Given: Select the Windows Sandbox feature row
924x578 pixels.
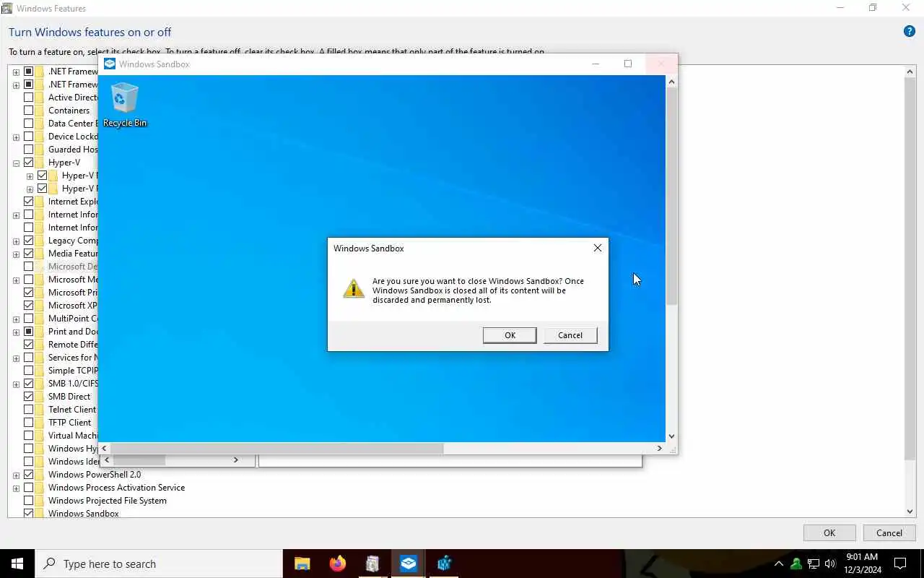Looking at the screenshot, I should pyautogui.click(x=83, y=514).
